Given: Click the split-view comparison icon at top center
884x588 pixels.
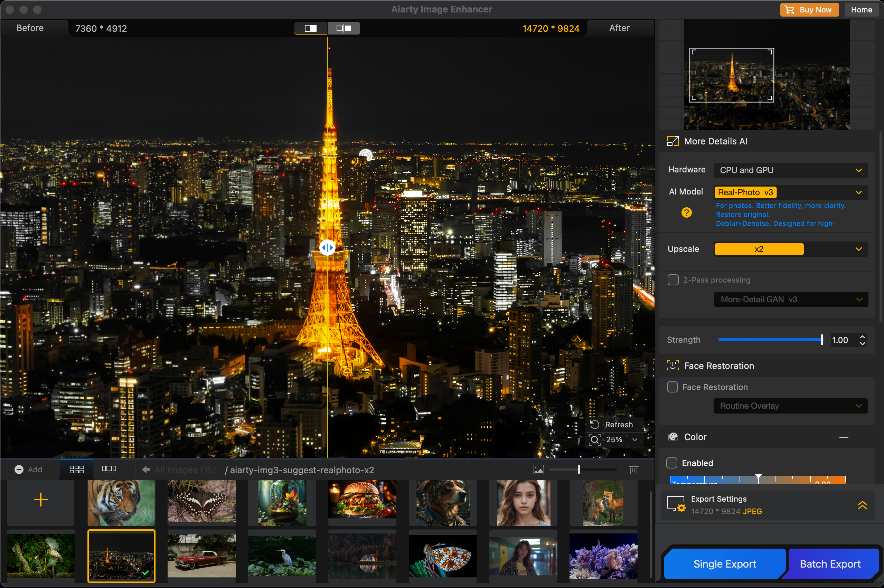Looking at the screenshot, I should [344, 28].
